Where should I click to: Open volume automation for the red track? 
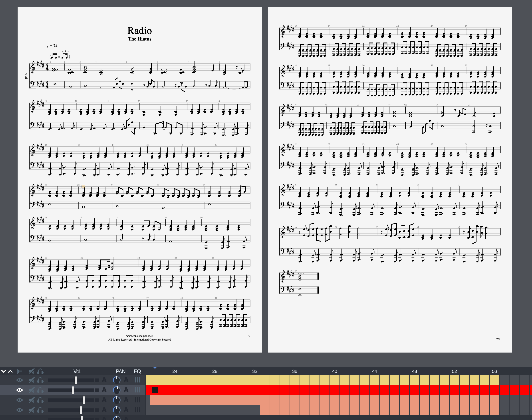click(x=104, y=390)
